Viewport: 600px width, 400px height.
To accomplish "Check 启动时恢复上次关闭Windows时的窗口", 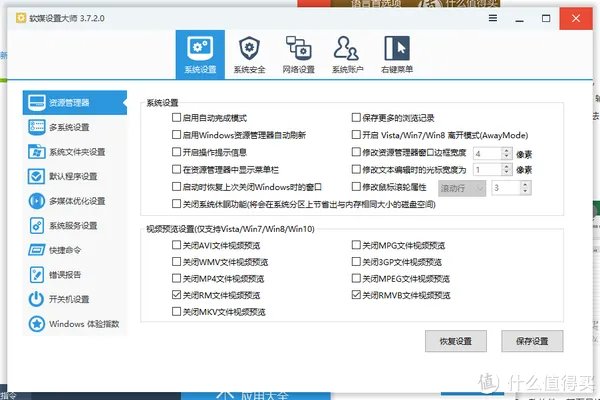I will pos(176,187).
